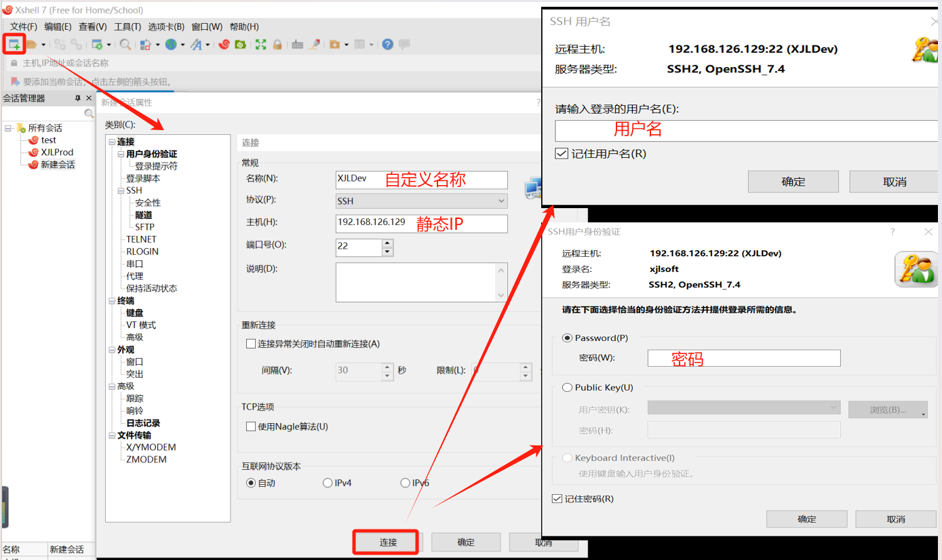Collapse the 连接 category tree node
The height and width of the screenshot is (560, 942).
[x=112, y=142]
